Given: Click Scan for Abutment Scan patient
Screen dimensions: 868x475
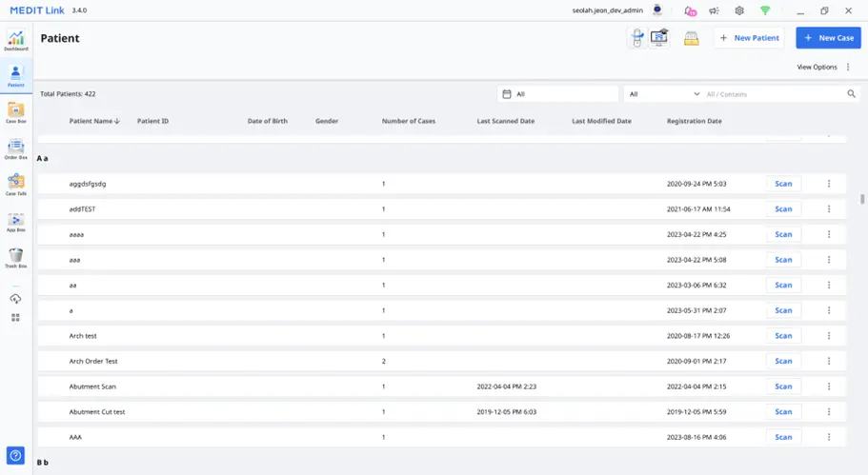Looking at the screenshot, I should [783, 386].
